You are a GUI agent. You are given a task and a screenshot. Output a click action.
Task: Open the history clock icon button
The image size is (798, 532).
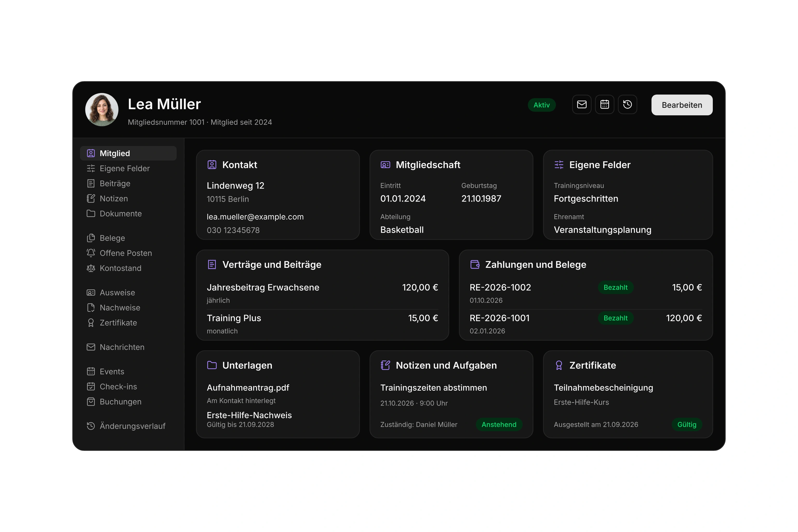[x=627, y=104]
